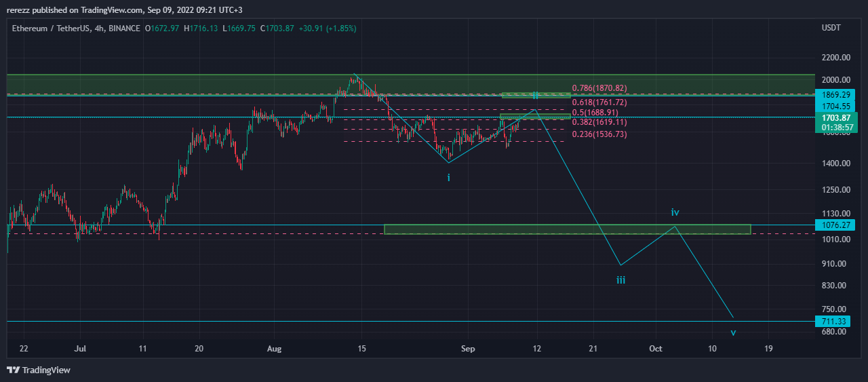Click the wave 'i' label
The image size is (868, 382).
[x=448, y=177]
